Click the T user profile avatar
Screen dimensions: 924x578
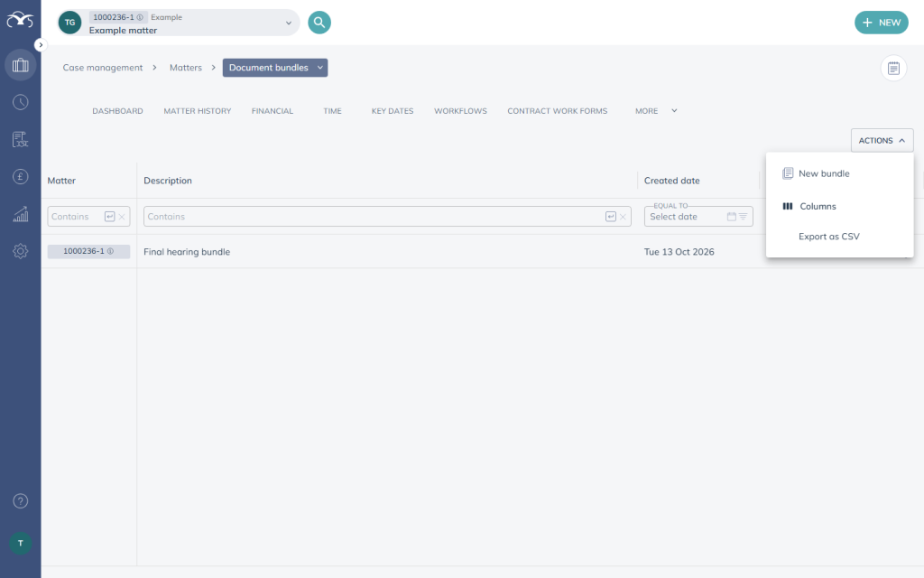pos(21,543)
